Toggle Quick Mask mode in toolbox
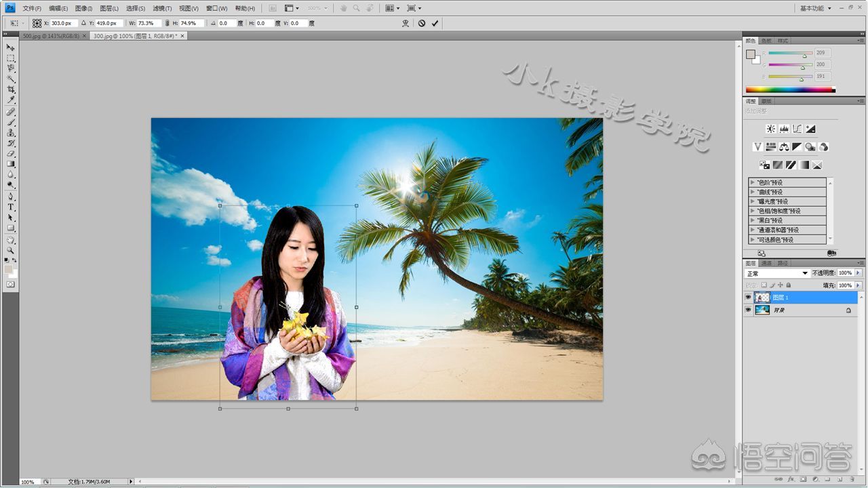This screenshot has height=488, width=868. point(11,285)
